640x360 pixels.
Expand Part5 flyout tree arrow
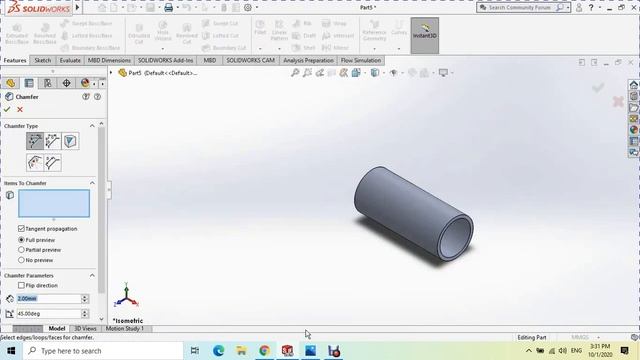(x=111, y=73)
